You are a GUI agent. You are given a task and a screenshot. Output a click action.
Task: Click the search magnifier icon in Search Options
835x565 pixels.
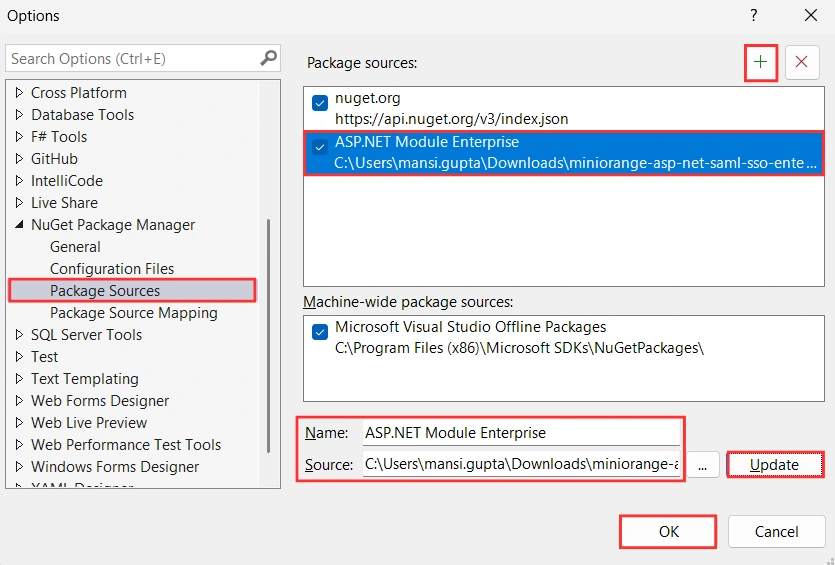268,58
